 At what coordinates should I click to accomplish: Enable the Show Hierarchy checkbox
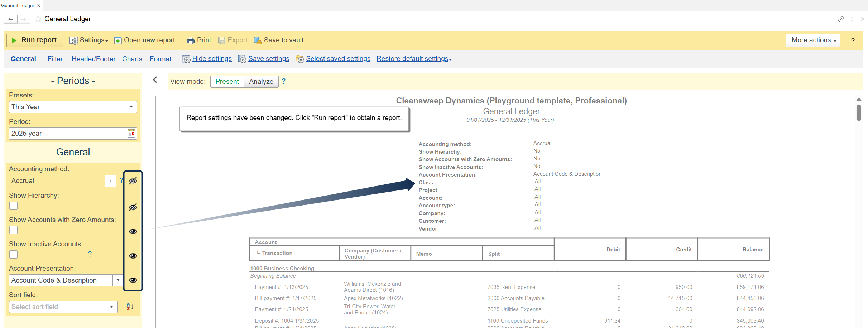[x=14, y=206]
